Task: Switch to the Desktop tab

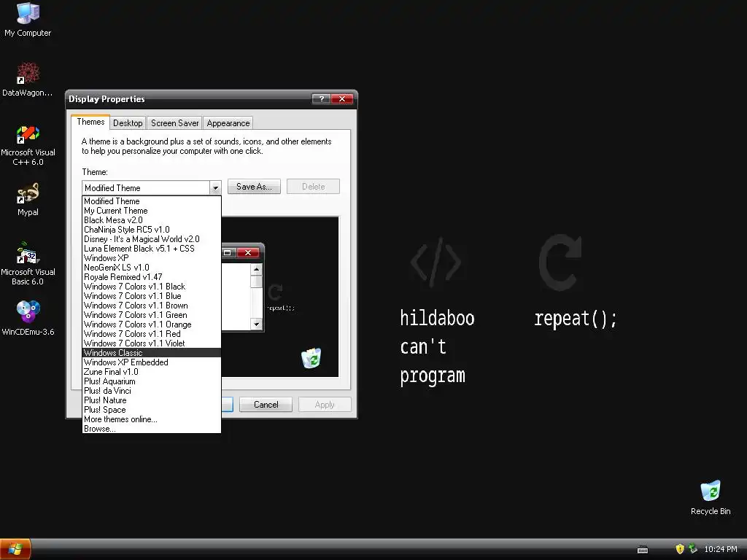Action: pyautogui.click(x=128, y=122)
